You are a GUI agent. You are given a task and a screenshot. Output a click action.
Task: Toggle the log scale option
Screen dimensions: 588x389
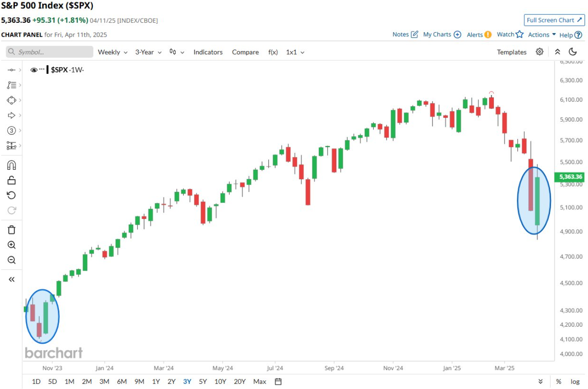click(x=575, y=382)
